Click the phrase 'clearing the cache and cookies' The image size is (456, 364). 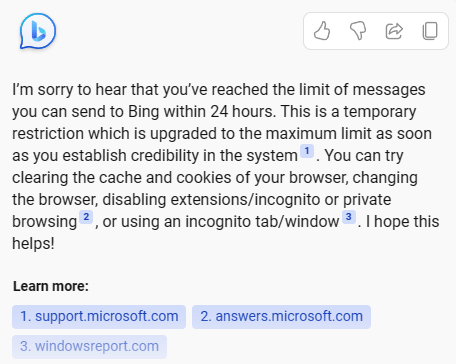coord(122,178)
